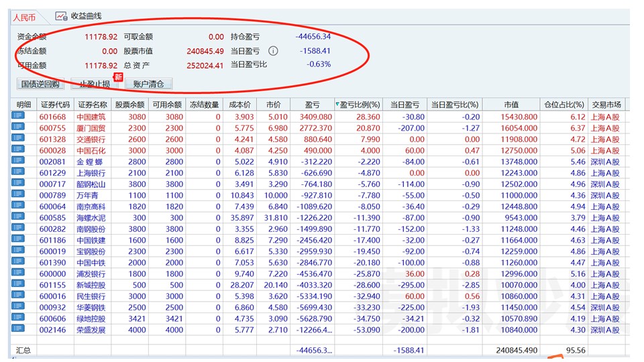Click 资金余额 value 11178.92
This screenshot has width=644, height=362.
[x=101, y=36]
